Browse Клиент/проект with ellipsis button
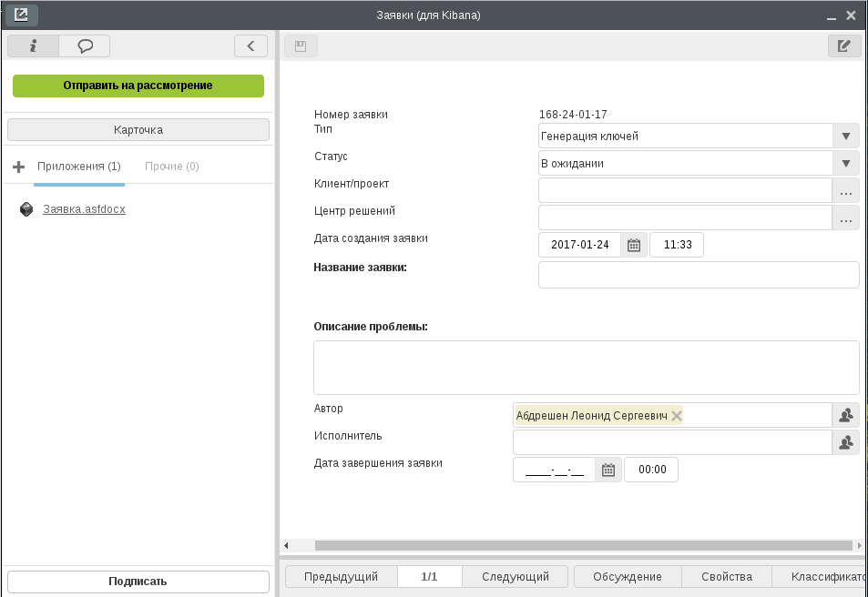The width and height of the screenshot is (868, 597). click(846, 190)
